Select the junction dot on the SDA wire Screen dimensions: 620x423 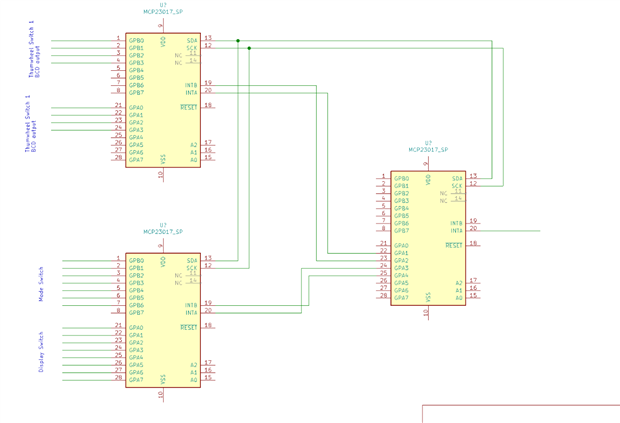pos(238,41)
